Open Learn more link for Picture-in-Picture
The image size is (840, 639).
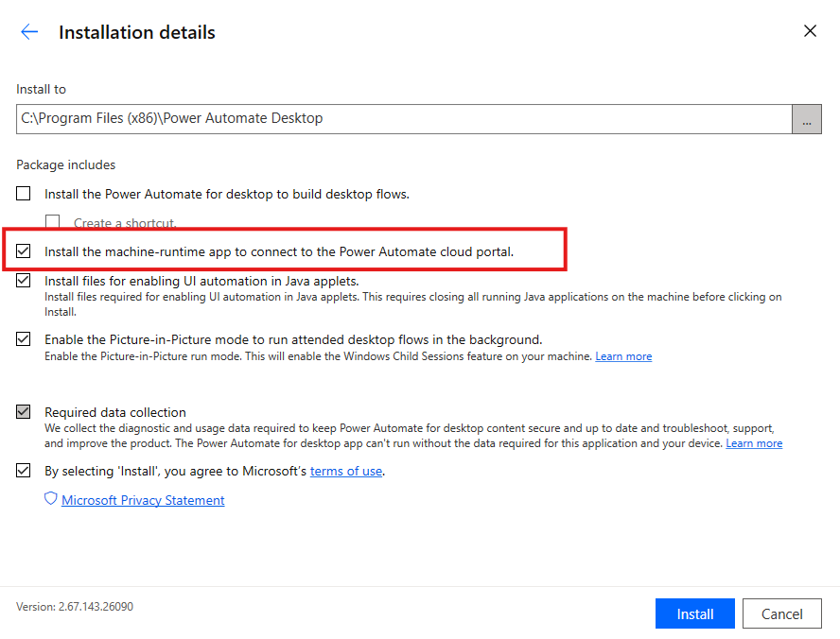[623, 356]
